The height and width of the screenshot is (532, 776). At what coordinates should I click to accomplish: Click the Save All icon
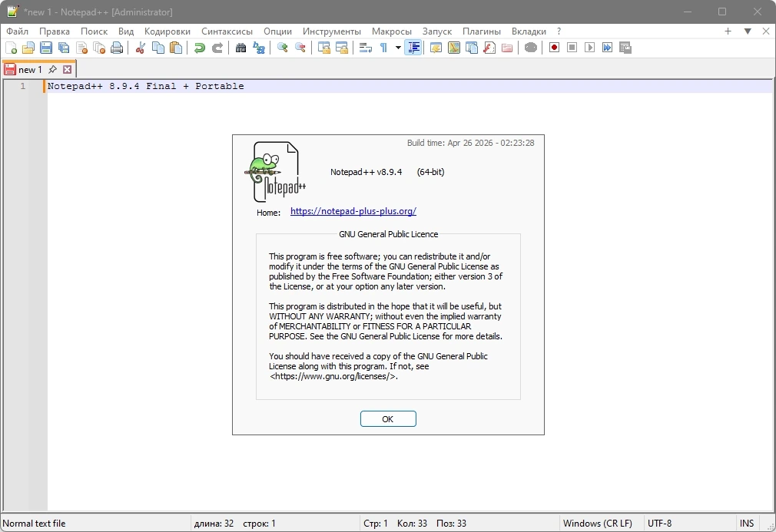(64, 48)
